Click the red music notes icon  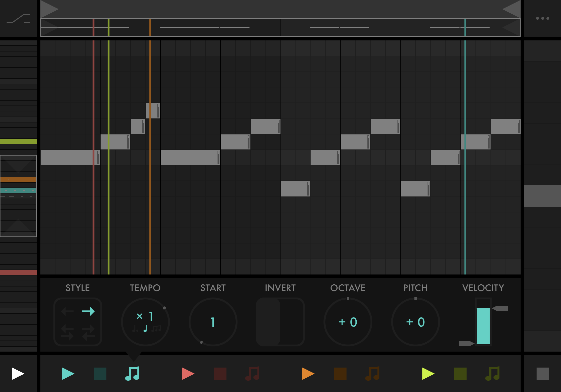tap(252, 373)
